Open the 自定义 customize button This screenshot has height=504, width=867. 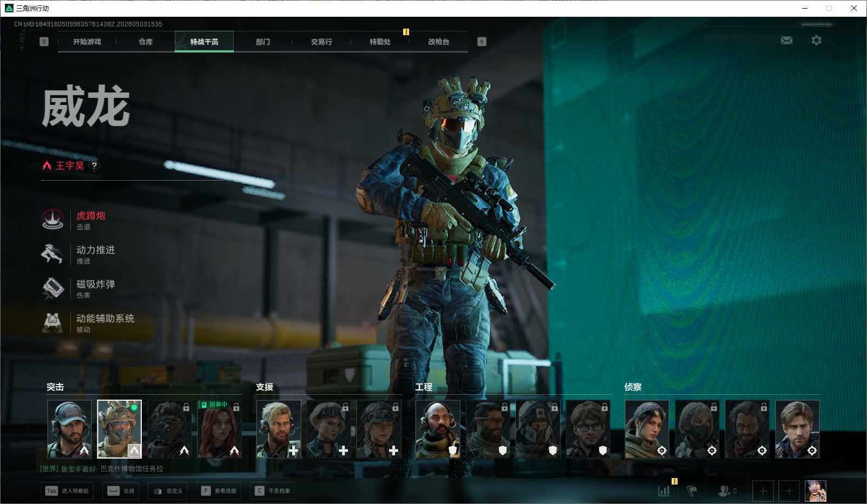(x=168, y=491)
